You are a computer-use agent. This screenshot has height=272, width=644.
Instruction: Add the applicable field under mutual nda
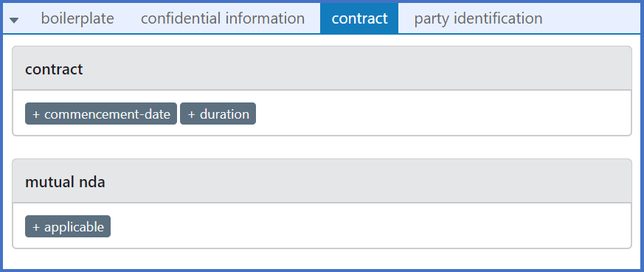[x=68, y=226]
